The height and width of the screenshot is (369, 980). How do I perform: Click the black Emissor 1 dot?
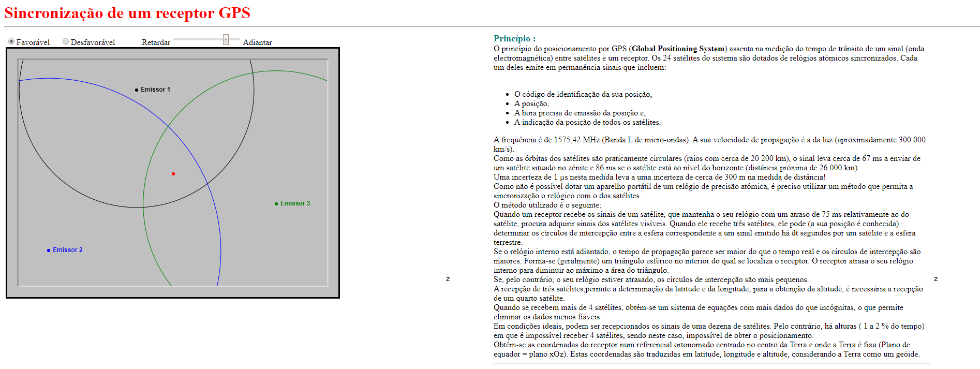pyautogui.click(x=137, y=90)
